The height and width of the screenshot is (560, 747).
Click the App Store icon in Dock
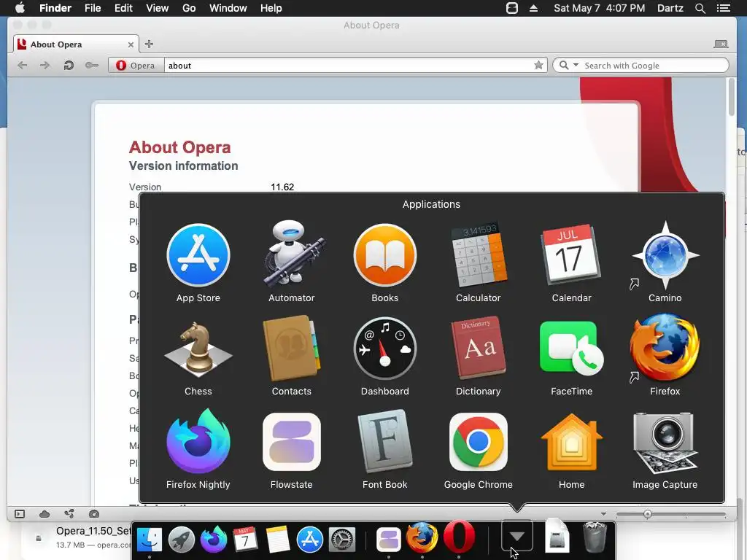click(x=309, y=540)
